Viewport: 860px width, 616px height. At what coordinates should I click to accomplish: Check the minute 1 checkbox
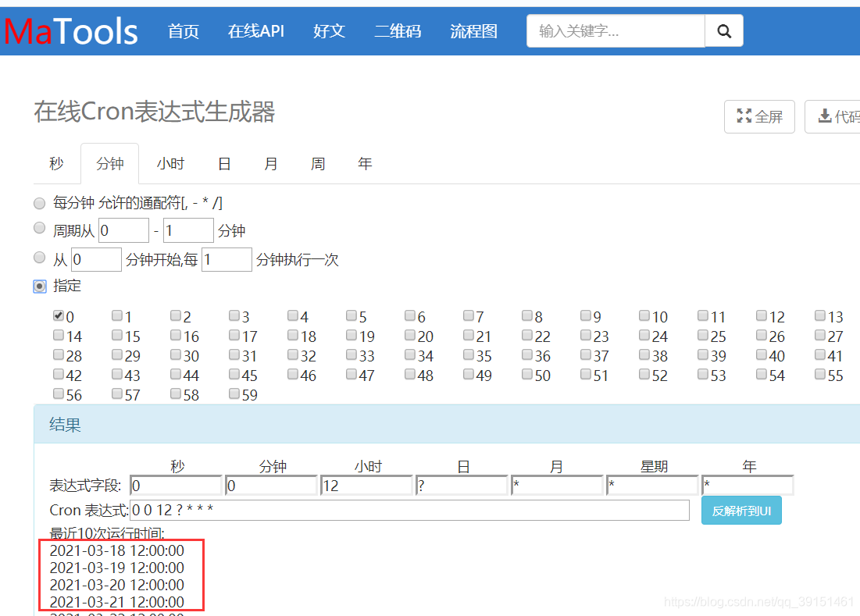(117, 315)
